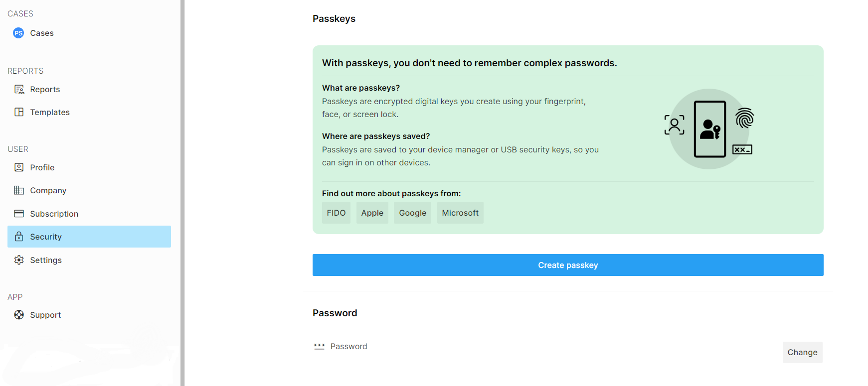Click the Reports sidebar icon

coord(19,90)
